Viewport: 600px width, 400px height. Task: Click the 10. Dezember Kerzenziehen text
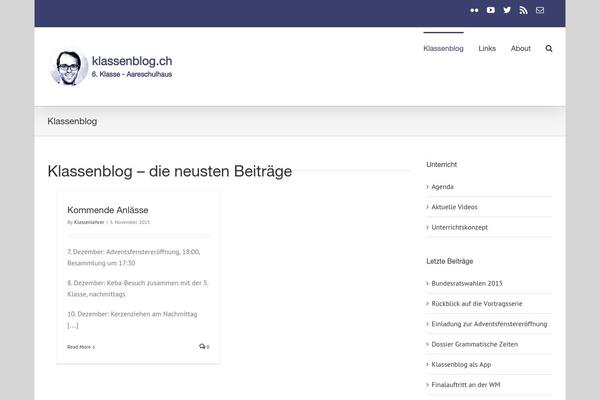click(x=132, y=314)
